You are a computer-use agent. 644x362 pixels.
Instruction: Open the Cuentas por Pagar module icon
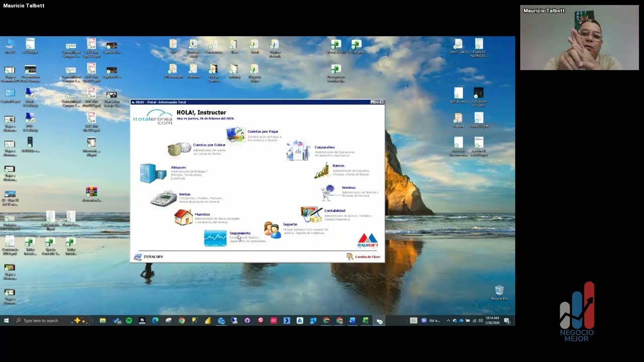click(x=235, y=135)
